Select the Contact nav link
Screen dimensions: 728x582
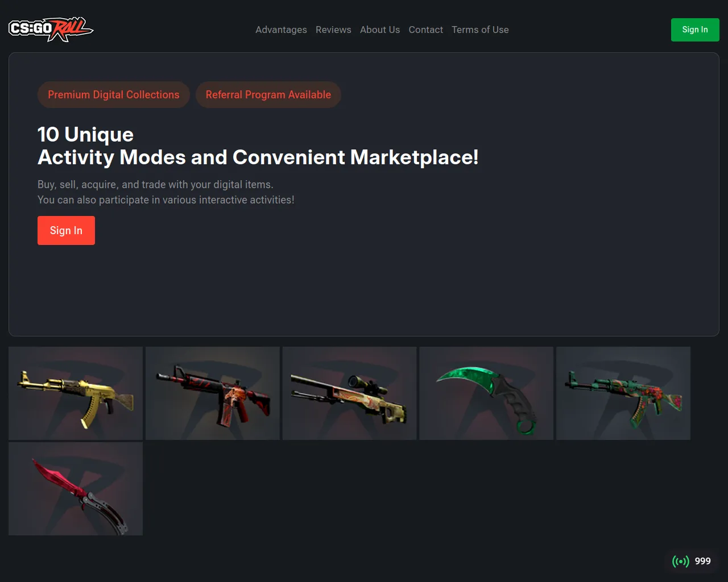click(425, 30)
